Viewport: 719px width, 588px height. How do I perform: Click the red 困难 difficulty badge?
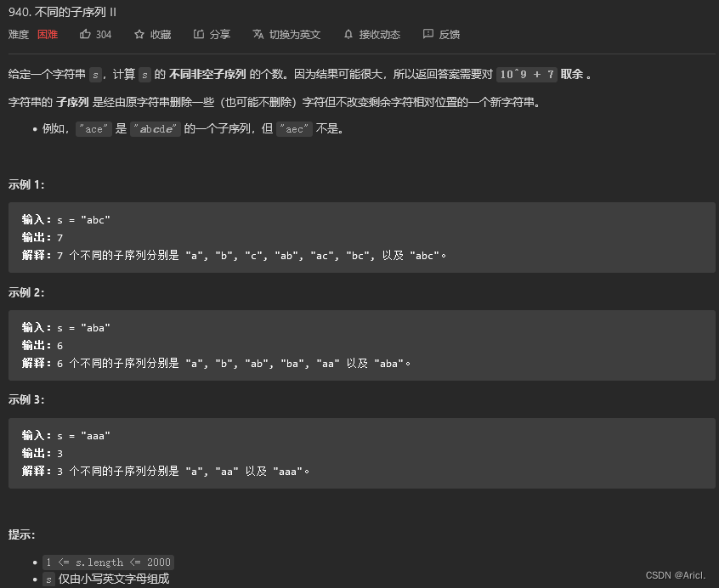pyautogui.click(x=47, y=35)
